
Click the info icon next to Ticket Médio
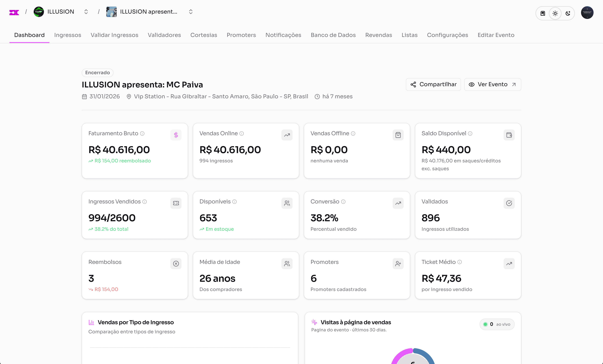point(460,262)
